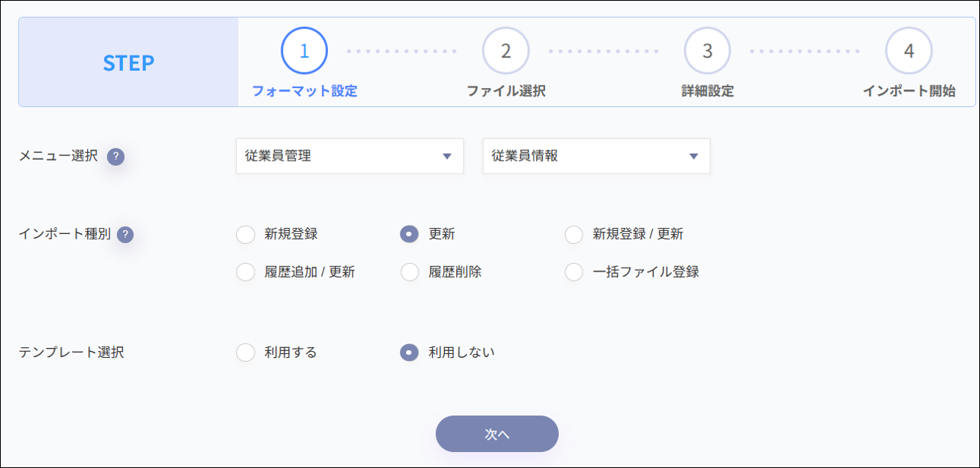Choose 新規登録 / 更新 option
The image size is (980, 468).
click(x=573, y=235)
